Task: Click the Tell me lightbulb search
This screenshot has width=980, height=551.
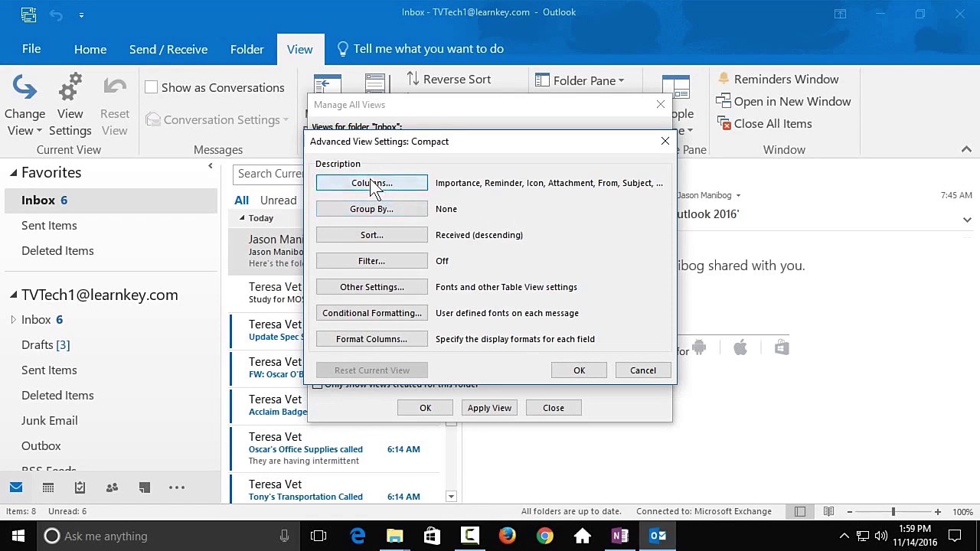Action: 420,49
